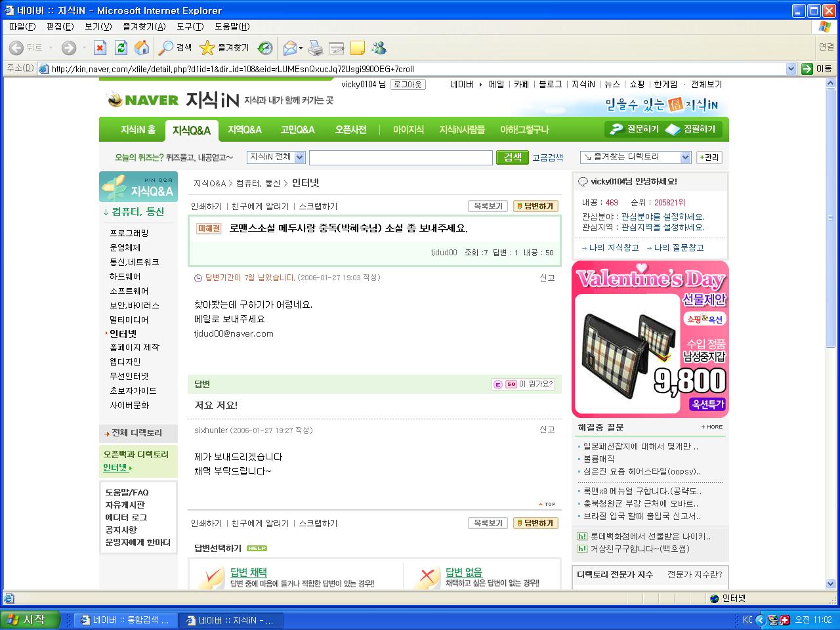Open the 지식iN 전체 search scope dropdown
Screen dimensions: 840x630
[x=276, y=157]
